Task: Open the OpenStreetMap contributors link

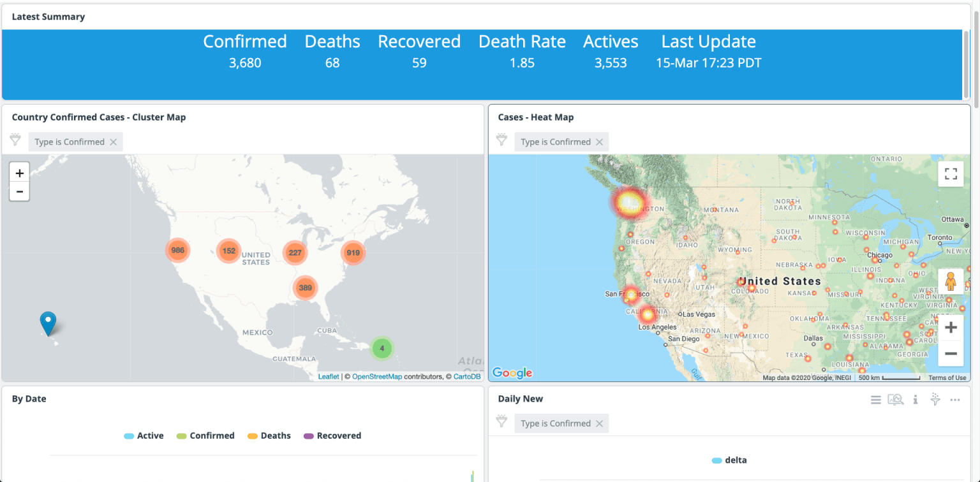Action: 377,376
